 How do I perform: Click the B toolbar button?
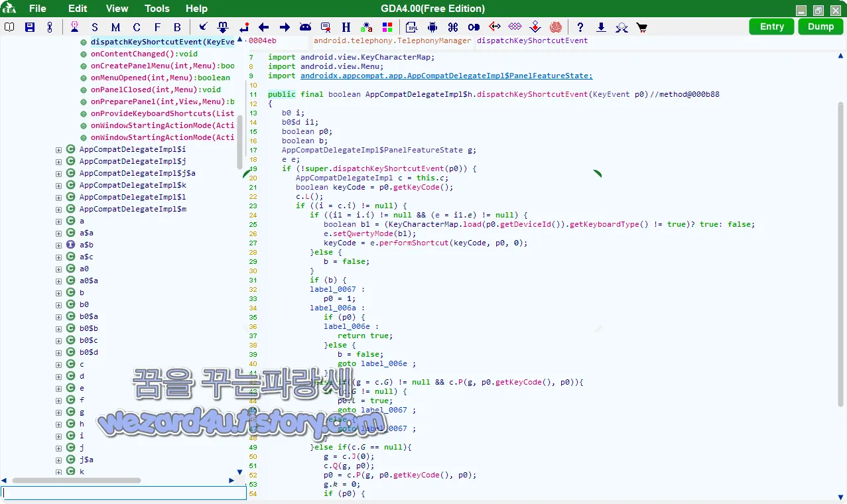tap(177, 27)
